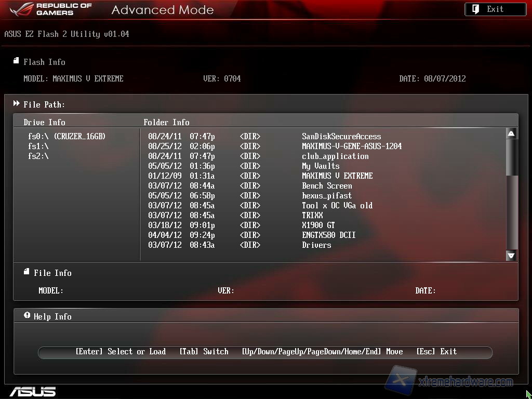Open the MAXIMUS-V-GENE-ASUS-1204 folder
532x399 pixels.
[x=352, y=146]
